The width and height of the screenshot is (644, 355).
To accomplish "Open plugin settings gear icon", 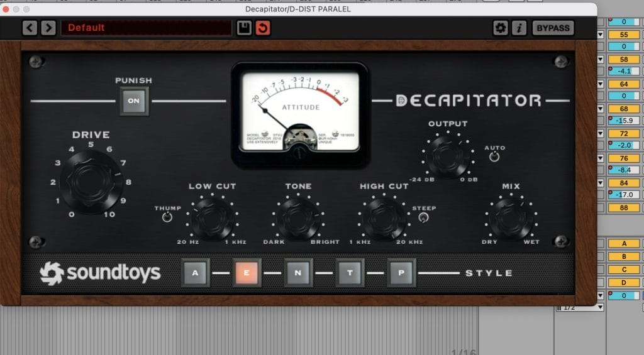I will [500, 28].
